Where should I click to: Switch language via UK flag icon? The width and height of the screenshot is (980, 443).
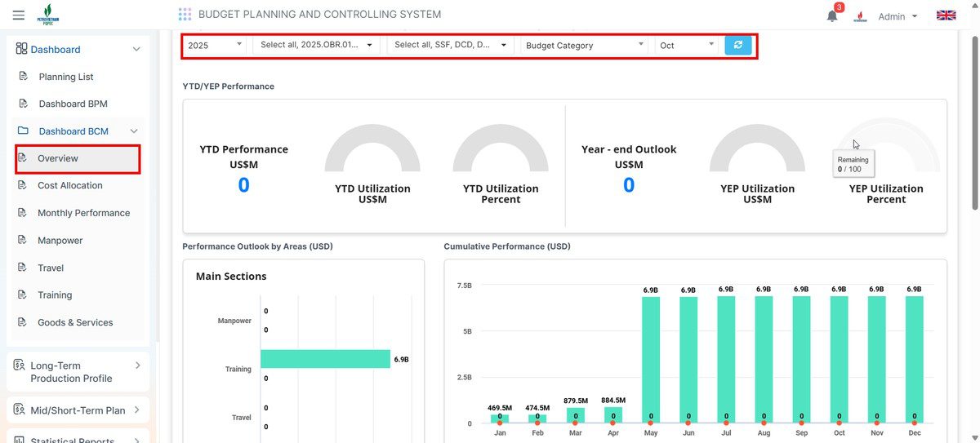tap(946, 16)
